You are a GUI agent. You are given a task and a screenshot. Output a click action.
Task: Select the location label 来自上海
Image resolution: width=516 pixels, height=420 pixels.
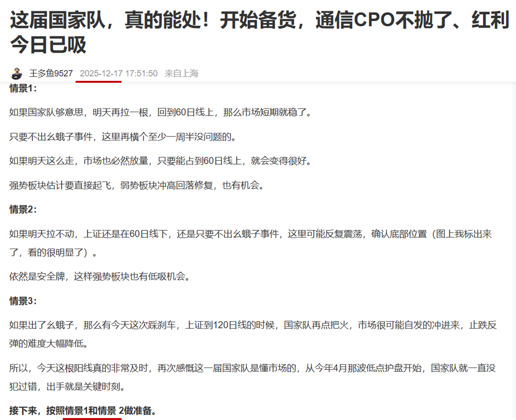pos(181,73)
